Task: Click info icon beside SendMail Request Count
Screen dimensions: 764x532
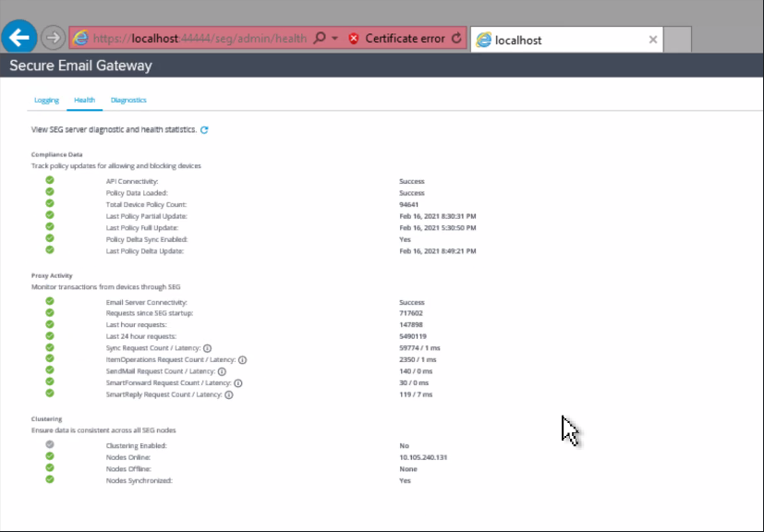Action: point(222,371)
